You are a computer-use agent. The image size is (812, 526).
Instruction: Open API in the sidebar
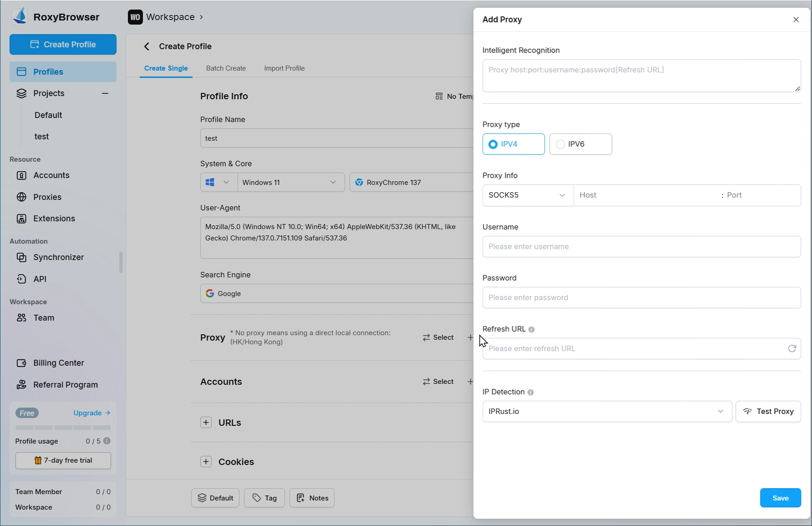click(x=63, y=279)
